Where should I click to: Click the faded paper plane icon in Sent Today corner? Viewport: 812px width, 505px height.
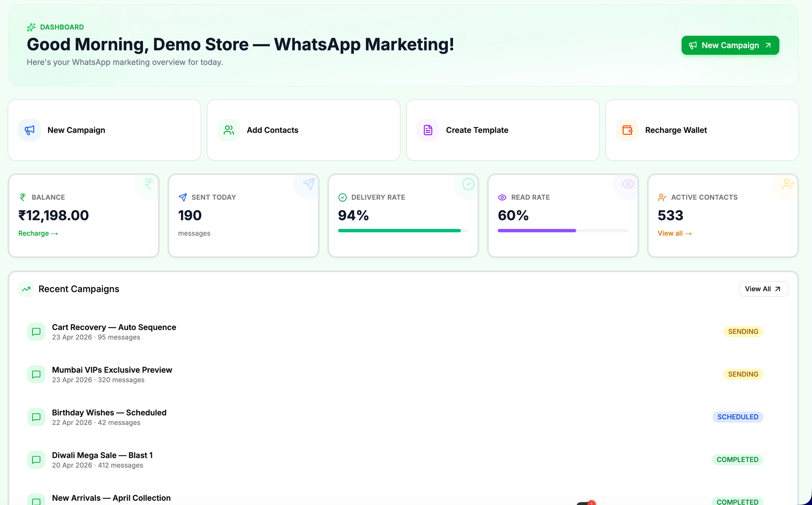[309, 184]
